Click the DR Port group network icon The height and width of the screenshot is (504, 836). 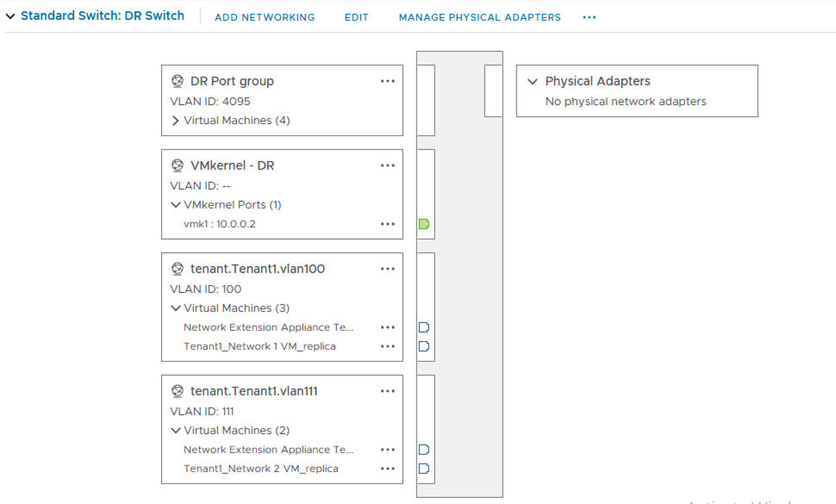point(178,81)
